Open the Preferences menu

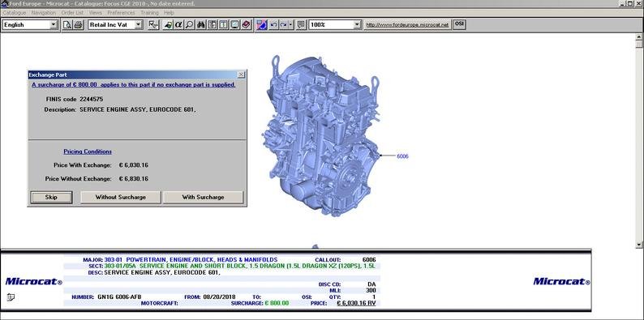121,13
